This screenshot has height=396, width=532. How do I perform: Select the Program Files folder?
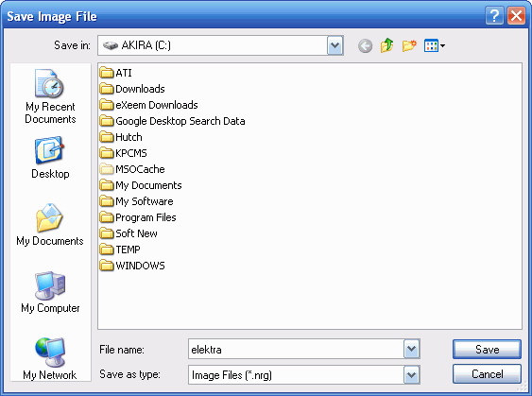tap(138, 217)
